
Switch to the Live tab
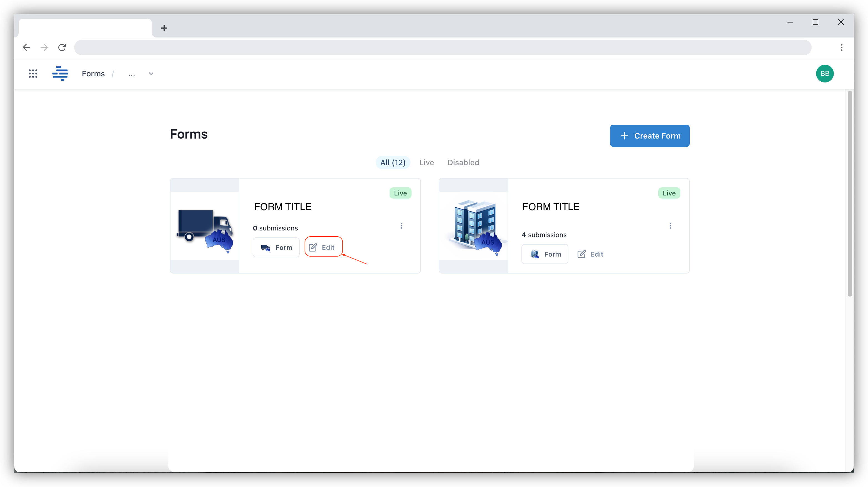tap(426, 162)
